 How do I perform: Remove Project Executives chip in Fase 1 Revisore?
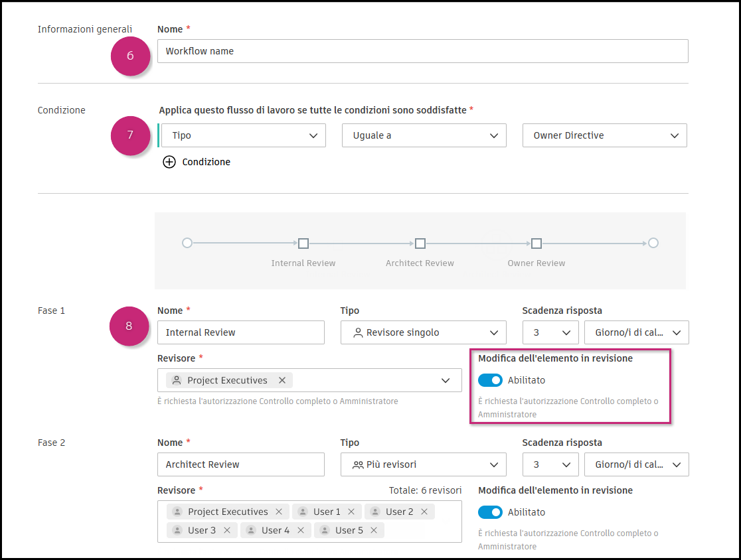click(282, 380)
